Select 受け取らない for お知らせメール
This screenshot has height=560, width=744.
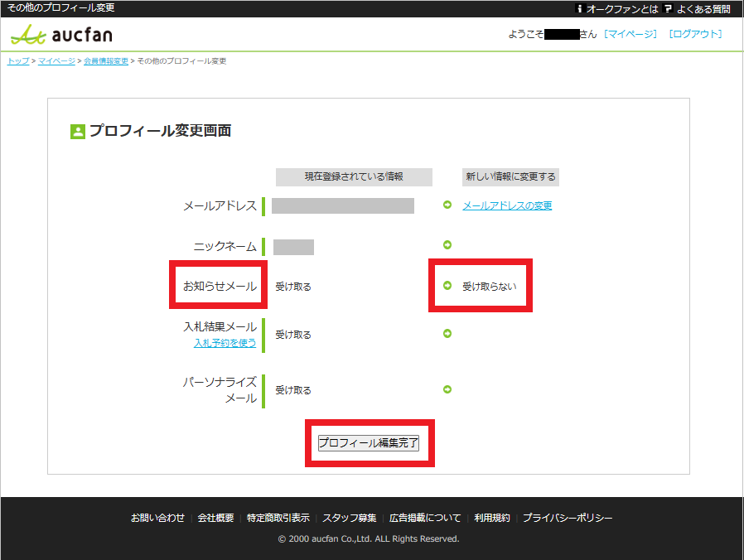point(489,287)
